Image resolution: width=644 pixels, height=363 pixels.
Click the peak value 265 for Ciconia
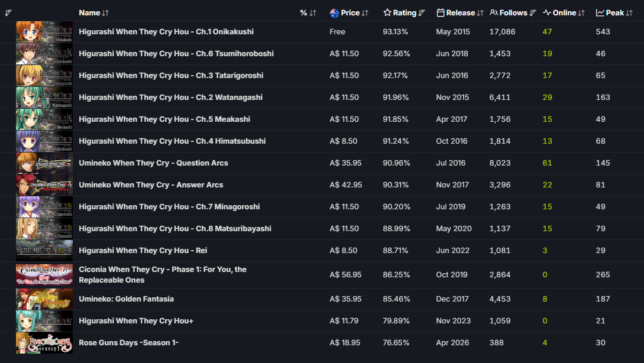(603, 275)
